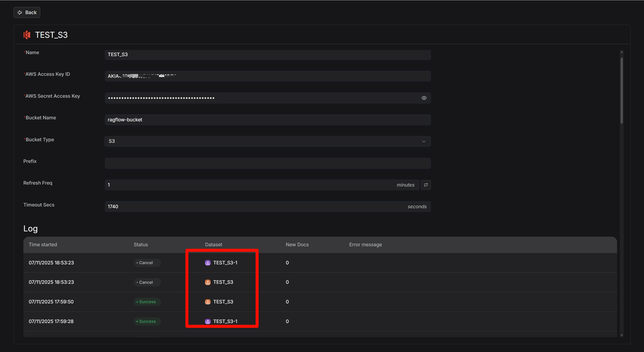This screenshot has width=644, height=352.
Task: Reveal the AWS Secret Access Key with eye icon
Action: pyautogui.click(x=424, y=98)
